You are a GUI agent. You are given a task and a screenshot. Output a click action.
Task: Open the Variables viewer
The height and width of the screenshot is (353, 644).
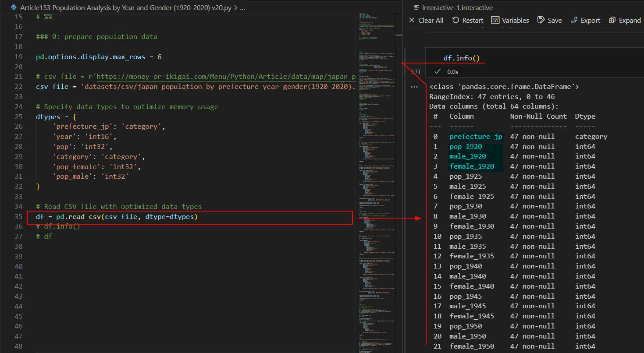(x=510, y=20)
